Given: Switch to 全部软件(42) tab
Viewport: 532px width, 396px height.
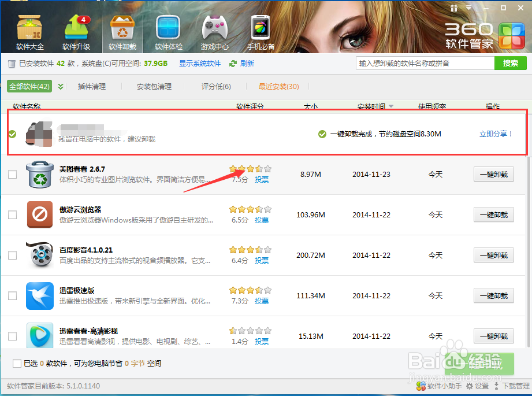Looking at the screenshot, I should coord(29,87).
